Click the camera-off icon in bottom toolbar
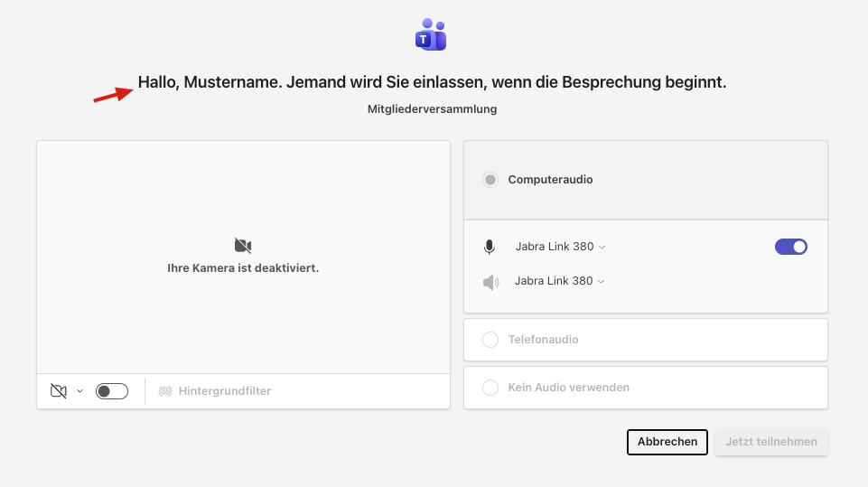868x487 pixels. 59,391
